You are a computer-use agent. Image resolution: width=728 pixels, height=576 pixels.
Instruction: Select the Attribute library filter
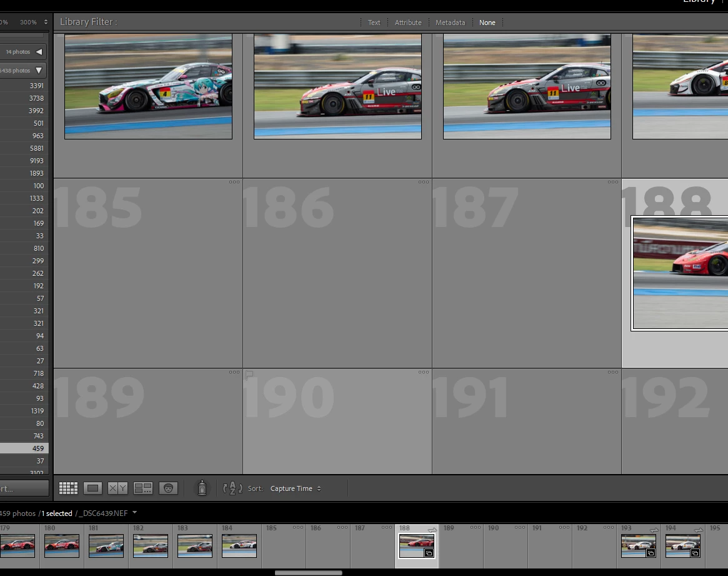tap(408, 23)
